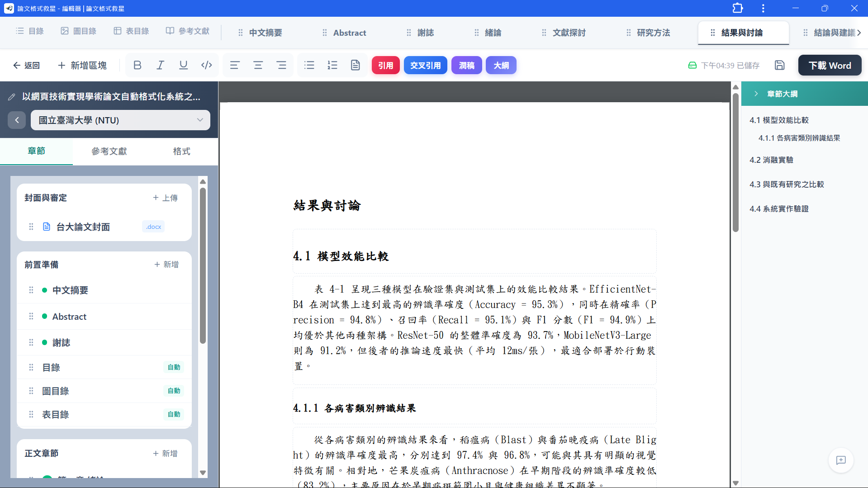Center align the paragraph
Image resolution: width=868 pixels, height=488 pixels.
(x=258, y=65)
